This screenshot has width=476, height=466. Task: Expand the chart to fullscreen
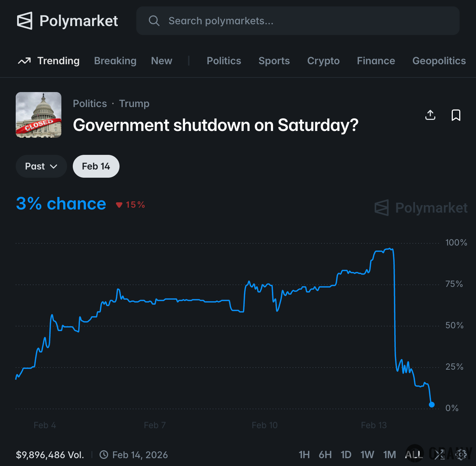[440, 455]
